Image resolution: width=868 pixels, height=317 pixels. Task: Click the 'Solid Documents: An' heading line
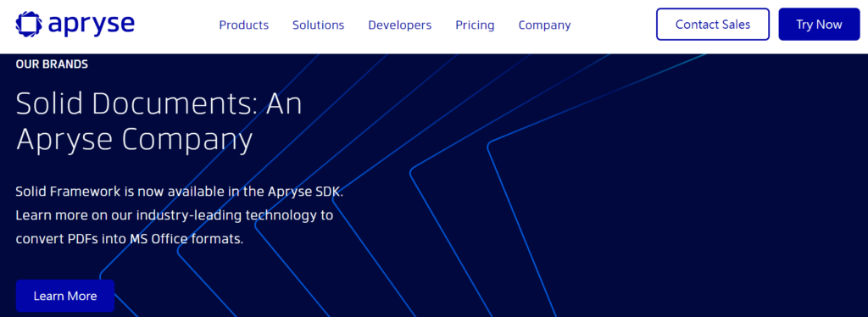(x=159, y=103)
